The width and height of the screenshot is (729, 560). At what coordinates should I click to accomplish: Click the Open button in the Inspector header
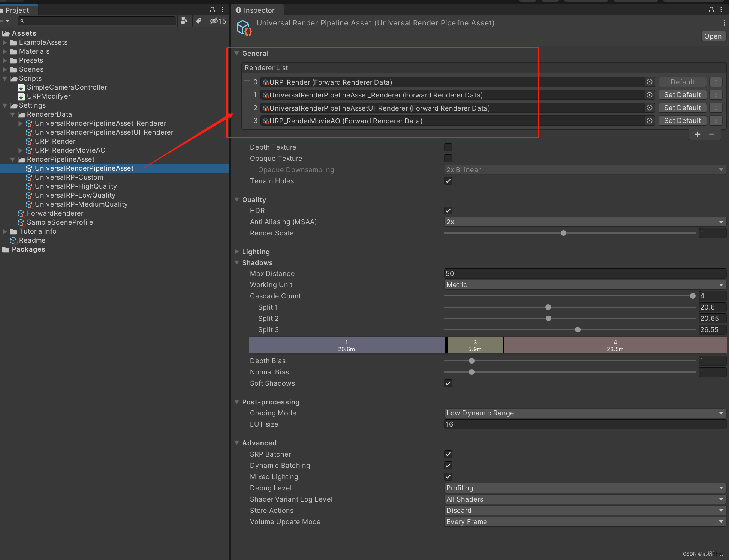(713, 36)
